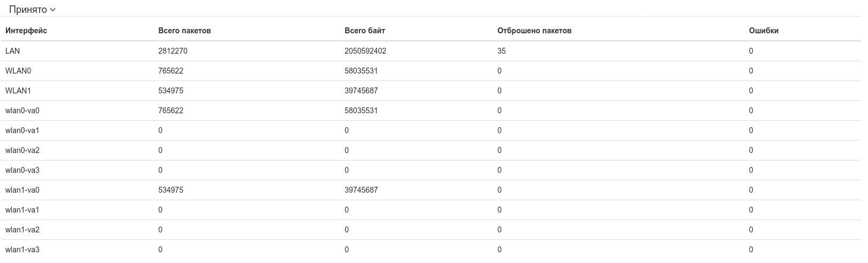The height and width of the screenshot is (263, 868).
Task: Collapse the Принято section chevron
Action: click(53, 10)
